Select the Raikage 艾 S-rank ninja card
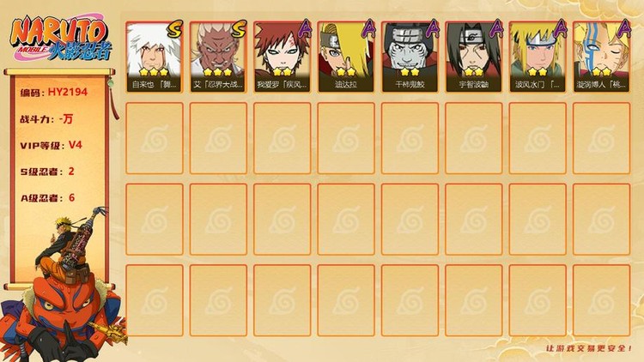 click(218, 57)
